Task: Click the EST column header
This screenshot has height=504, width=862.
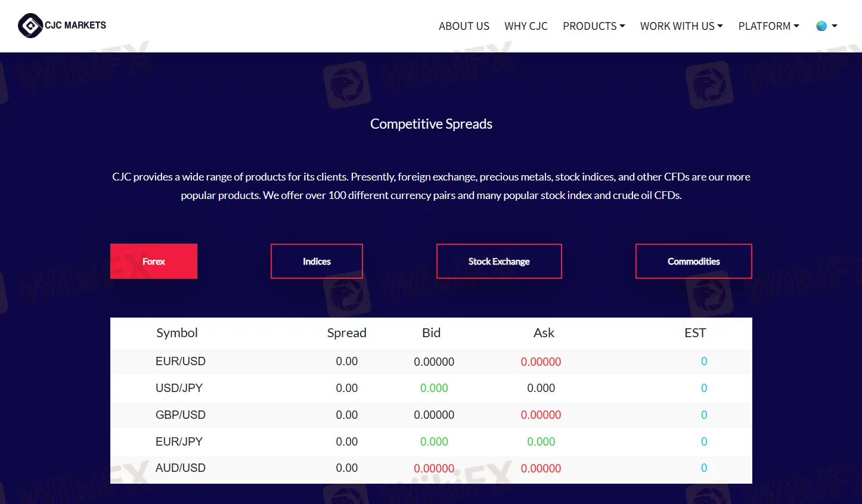Action: point(695,333)
